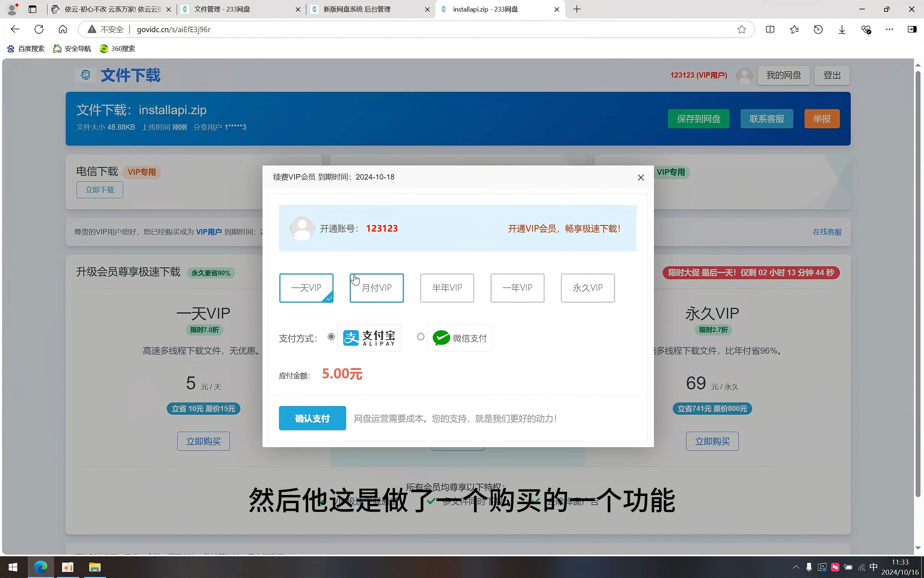
Task: Close the 文件管理 - 233网盘 tab
Action: (298, 10)
